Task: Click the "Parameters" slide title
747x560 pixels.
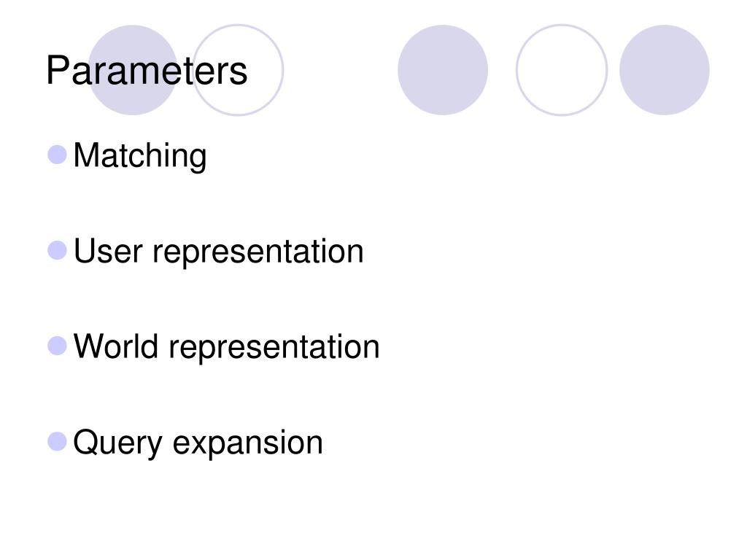Action: 147,71
